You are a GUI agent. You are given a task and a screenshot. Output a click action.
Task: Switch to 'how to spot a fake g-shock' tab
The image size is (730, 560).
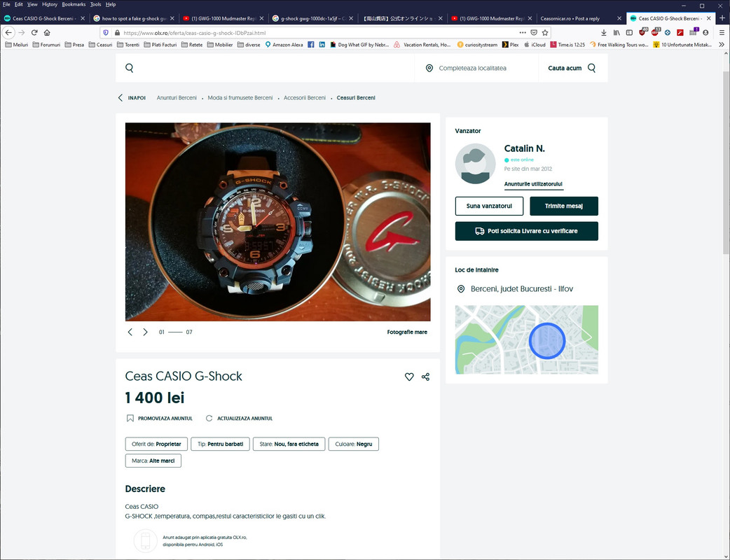[x=134, y=19]
